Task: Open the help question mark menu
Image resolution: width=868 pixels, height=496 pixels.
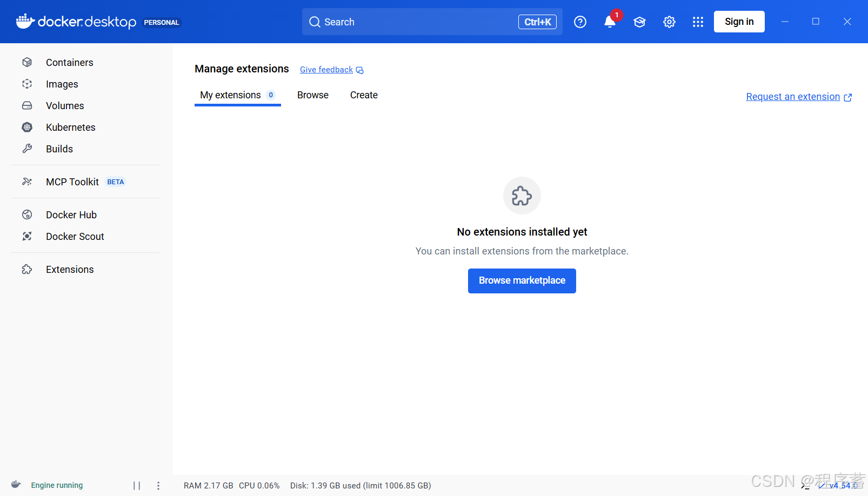Action: tap(580, 22)
